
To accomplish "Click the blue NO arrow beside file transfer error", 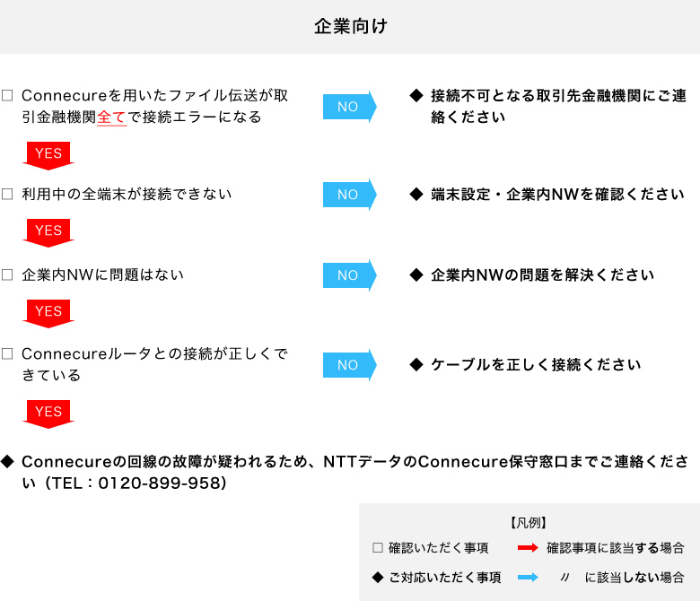I will click(x=348, y=107).
